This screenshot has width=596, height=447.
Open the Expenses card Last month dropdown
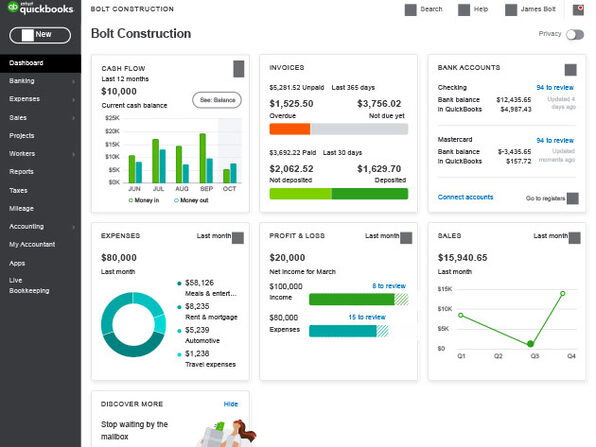point(238,238)
